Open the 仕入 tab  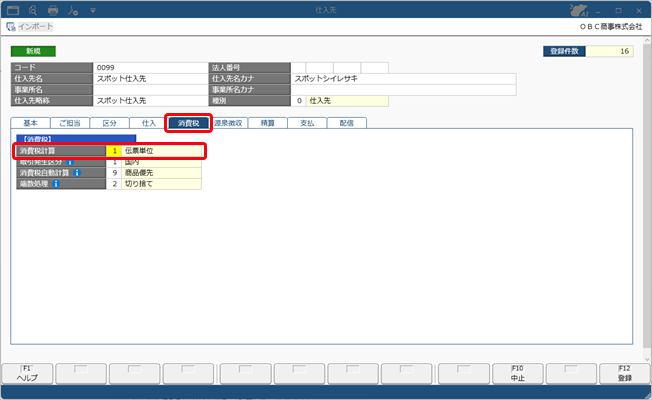pyautogui.click(x=149, y=123)
